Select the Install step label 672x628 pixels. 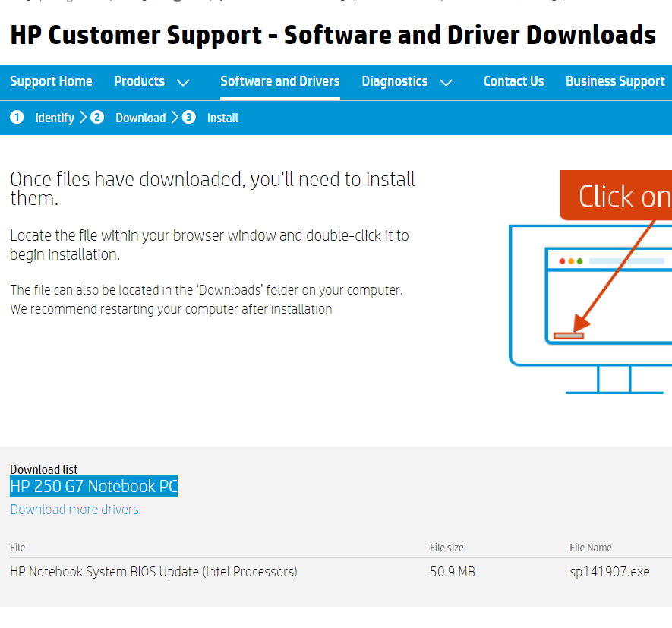pos(222,118)
